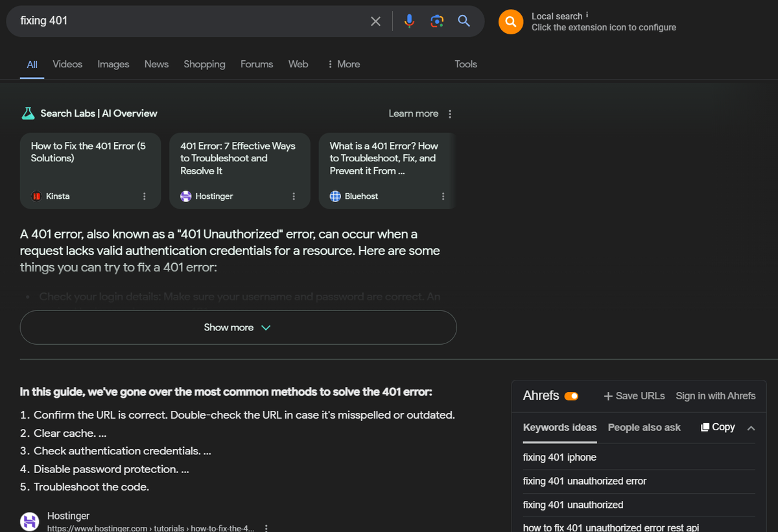This screenshot has height=532, width=778.
Task: Switch to the Forums tab
Action: pos(257,64)
